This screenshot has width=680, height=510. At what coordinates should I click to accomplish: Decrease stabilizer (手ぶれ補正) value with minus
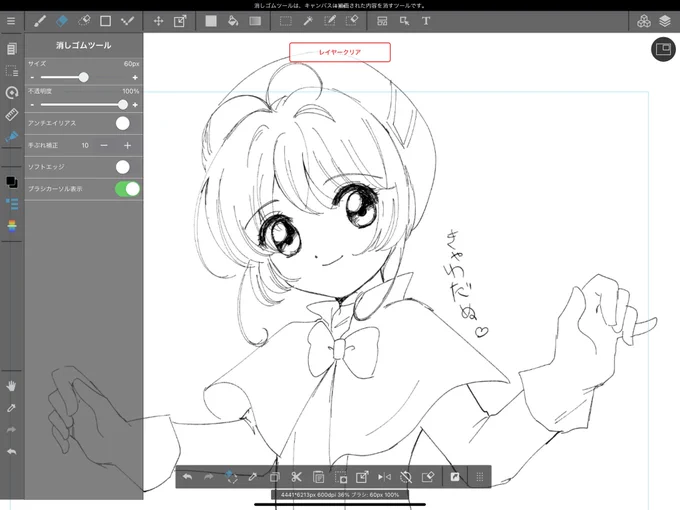coord(104,145)
